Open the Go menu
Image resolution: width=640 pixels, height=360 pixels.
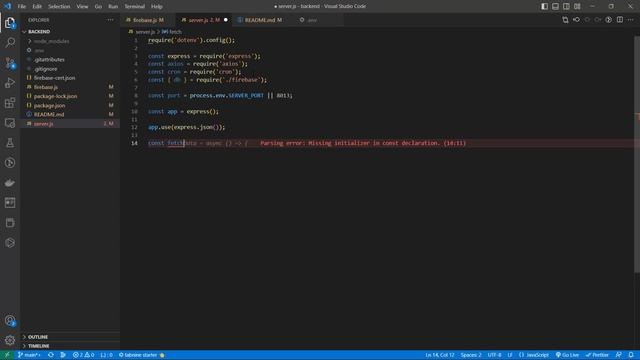(98, 7)
